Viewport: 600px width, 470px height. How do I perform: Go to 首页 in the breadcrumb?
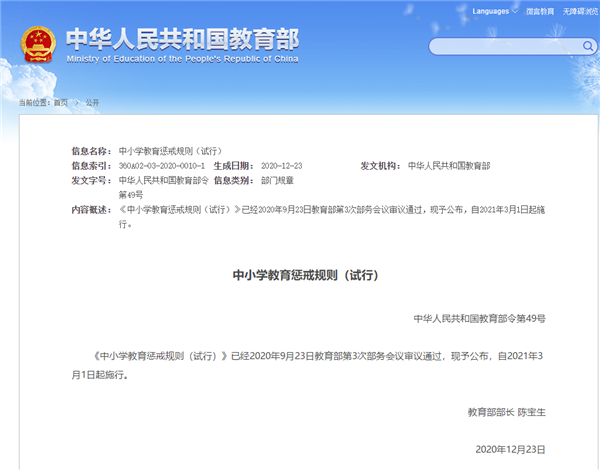point(61,103)
